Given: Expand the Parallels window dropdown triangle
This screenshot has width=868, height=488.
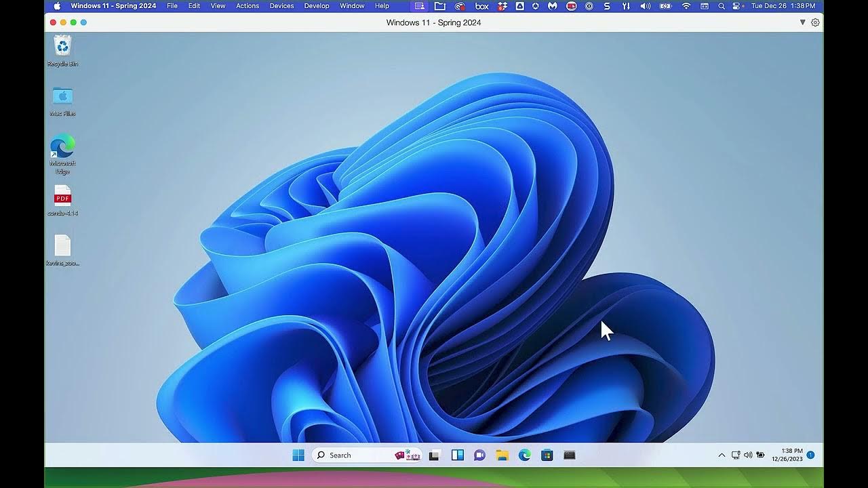Looking at the screenshot, I should tap(802, 22).
